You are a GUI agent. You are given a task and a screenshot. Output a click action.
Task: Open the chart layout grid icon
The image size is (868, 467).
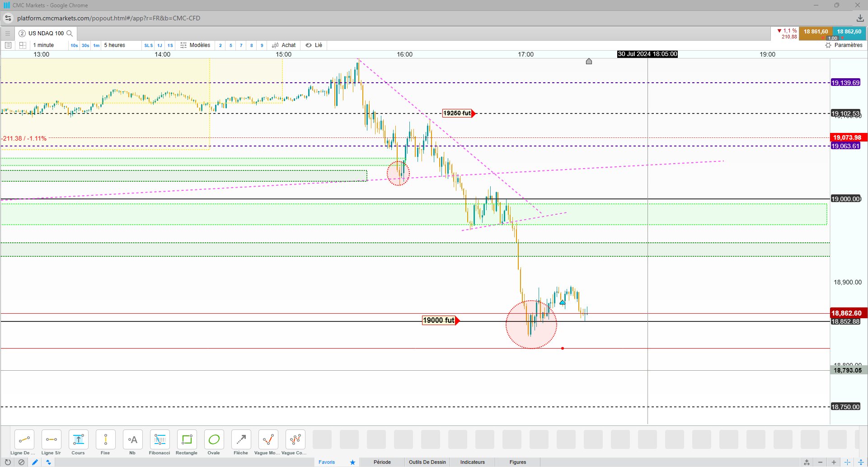(x=23, y=45)
